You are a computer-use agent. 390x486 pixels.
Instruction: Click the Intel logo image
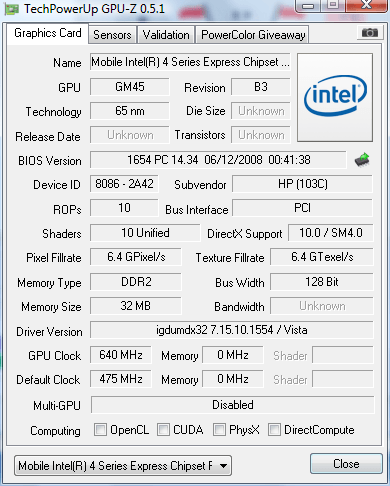click(x=335, y=97)
